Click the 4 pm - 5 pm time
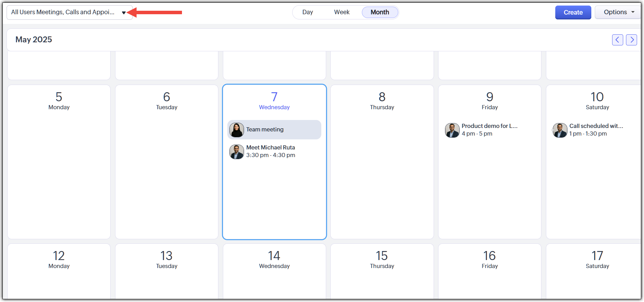 pyautogui.click(x=477, y=133)
